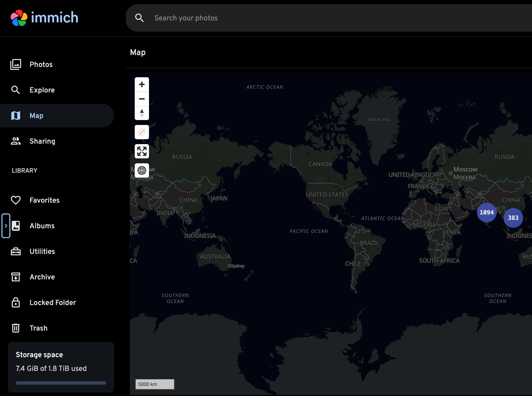532x396 pixels.
Task: Click the UNITED STATES map label
Action: coord(327,195)
